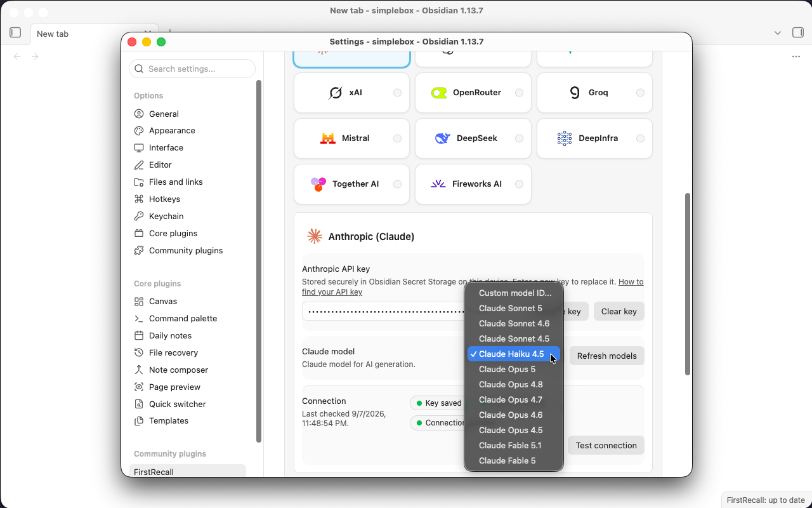Image resolution: width=812 pixels, height=508 pixels.
Task: Click the DeepInfra logo icon
Action: point(565,138)
